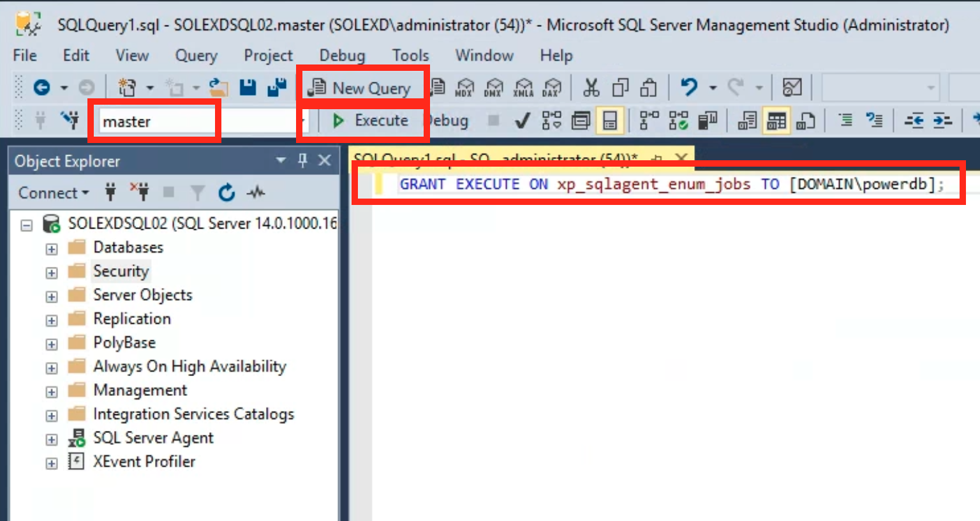
Task: Toggle results to grid output mode
Action: (x=777, y=121)
